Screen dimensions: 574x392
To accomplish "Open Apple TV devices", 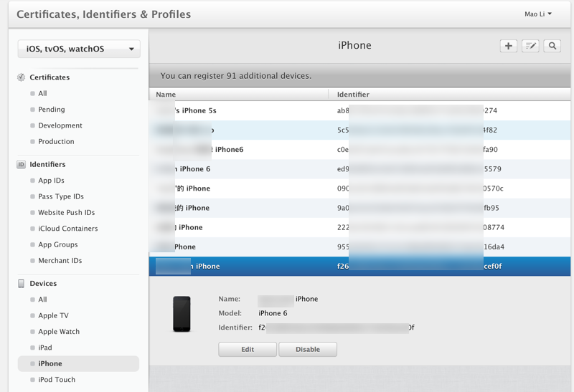I will [x=53, y=315].
